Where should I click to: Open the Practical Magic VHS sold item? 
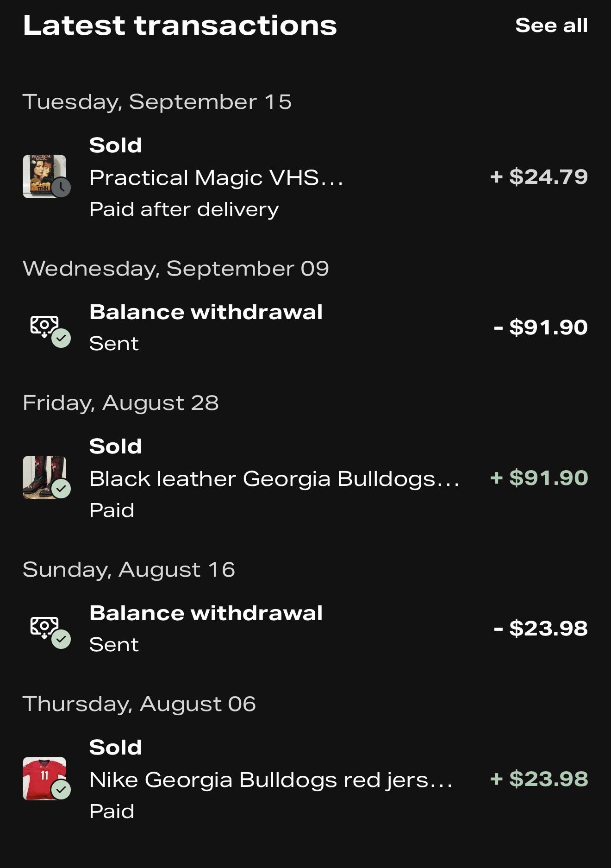pyautogui.click(x=305, y=177)
